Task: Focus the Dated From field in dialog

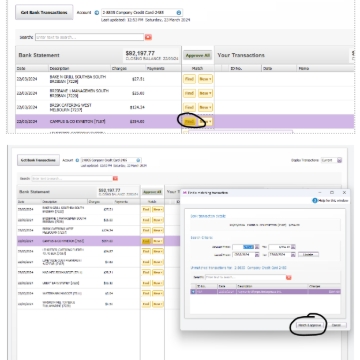Action: pyautogui.click(x=243, y=255)
